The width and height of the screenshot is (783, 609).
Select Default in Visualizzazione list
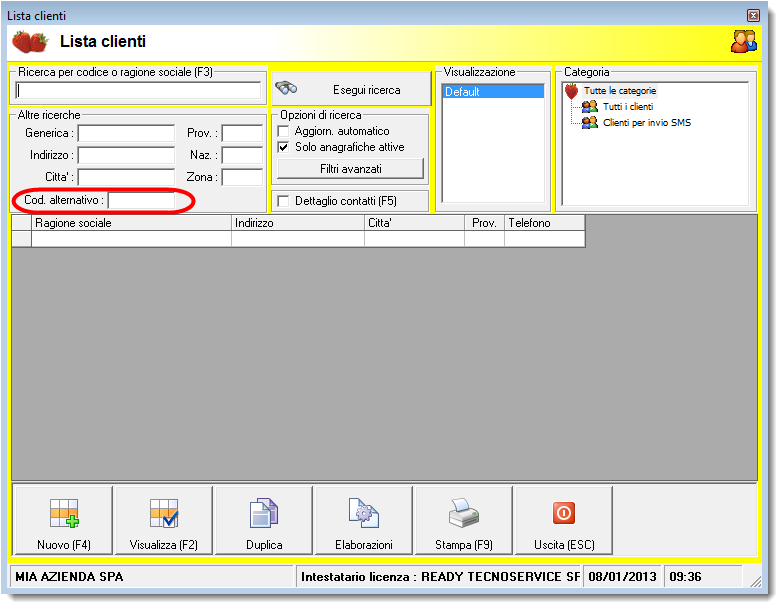pyautogui.click(x=493, y=92)
